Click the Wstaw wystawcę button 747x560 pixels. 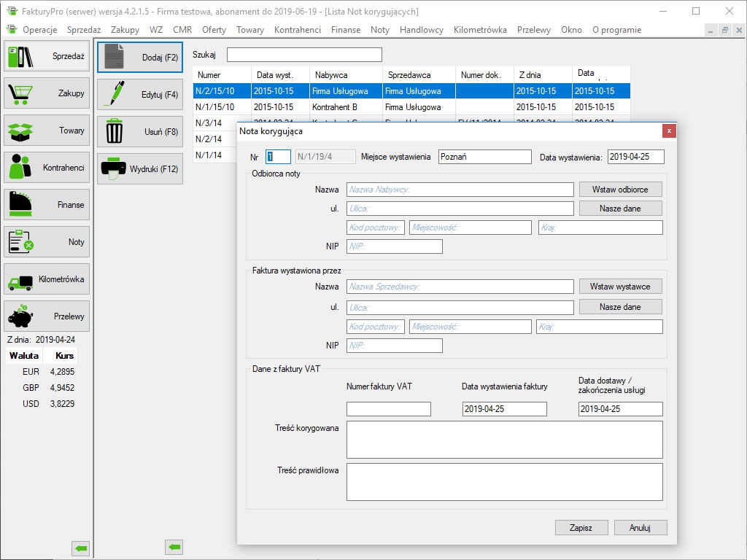[620, 286]
